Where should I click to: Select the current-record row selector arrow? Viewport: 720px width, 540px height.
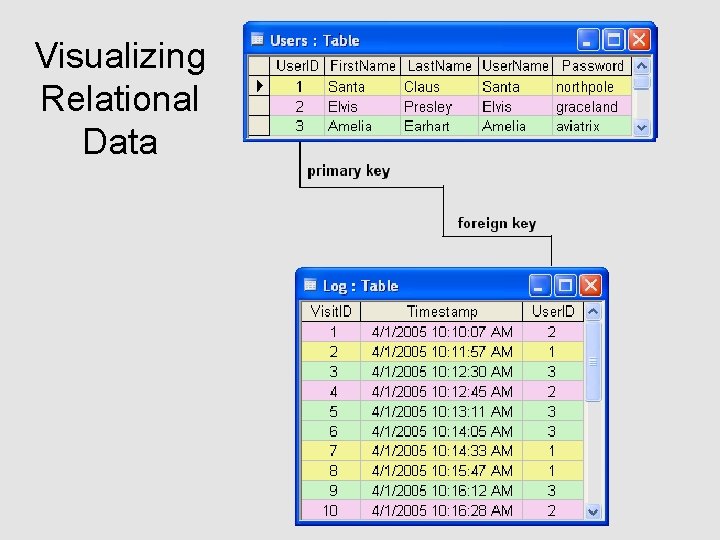pos(259,86)
